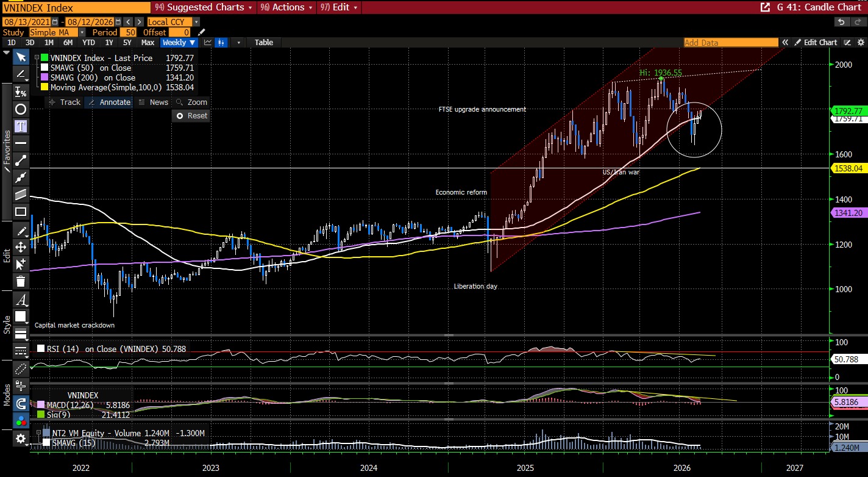The image size is (868, 477).
Task: Toggle the crosshair snap mode
Action: [x=21, y=386]
